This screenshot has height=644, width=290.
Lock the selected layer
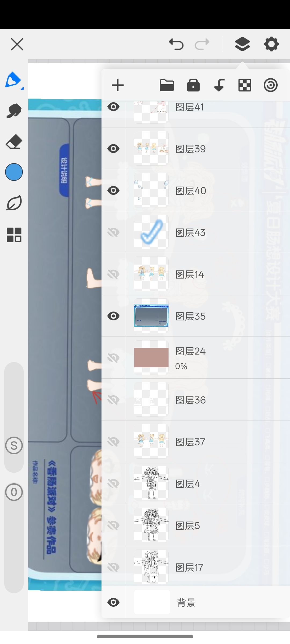point(193,85)
